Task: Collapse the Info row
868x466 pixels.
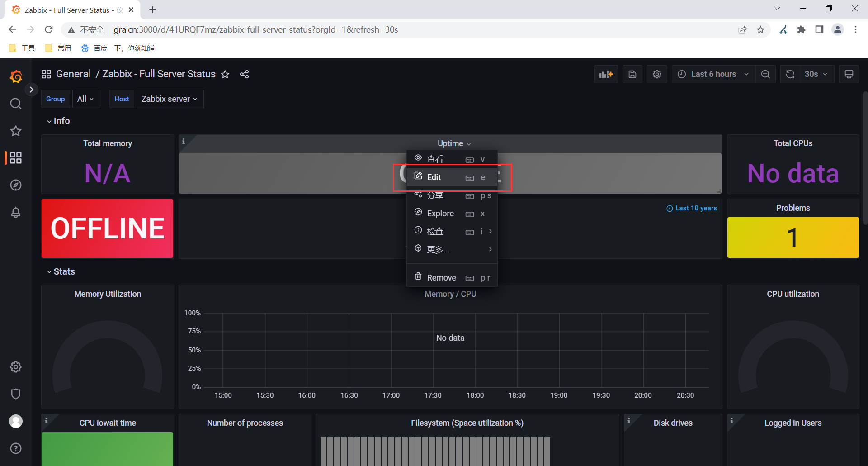Action: [58, 121]
